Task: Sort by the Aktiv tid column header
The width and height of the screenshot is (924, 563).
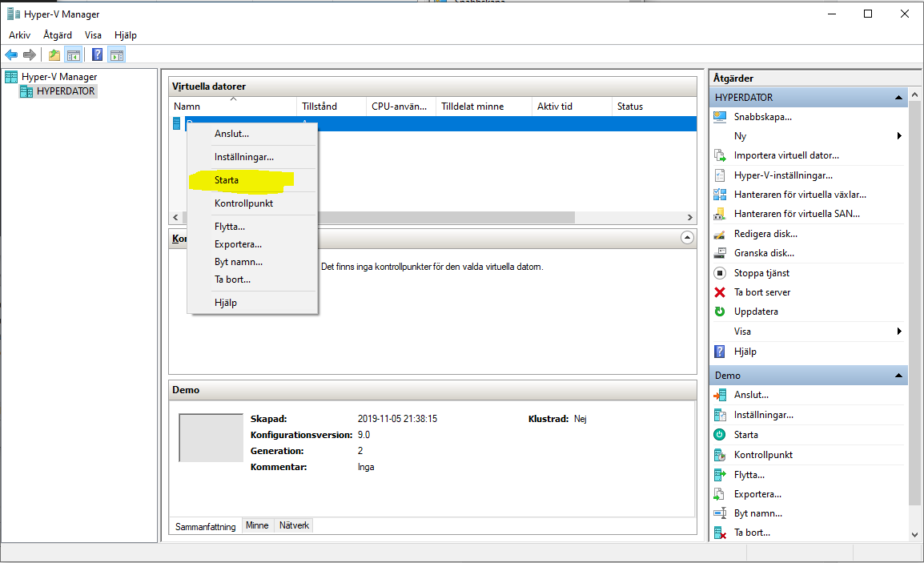Action: click(x=572, y=107)
